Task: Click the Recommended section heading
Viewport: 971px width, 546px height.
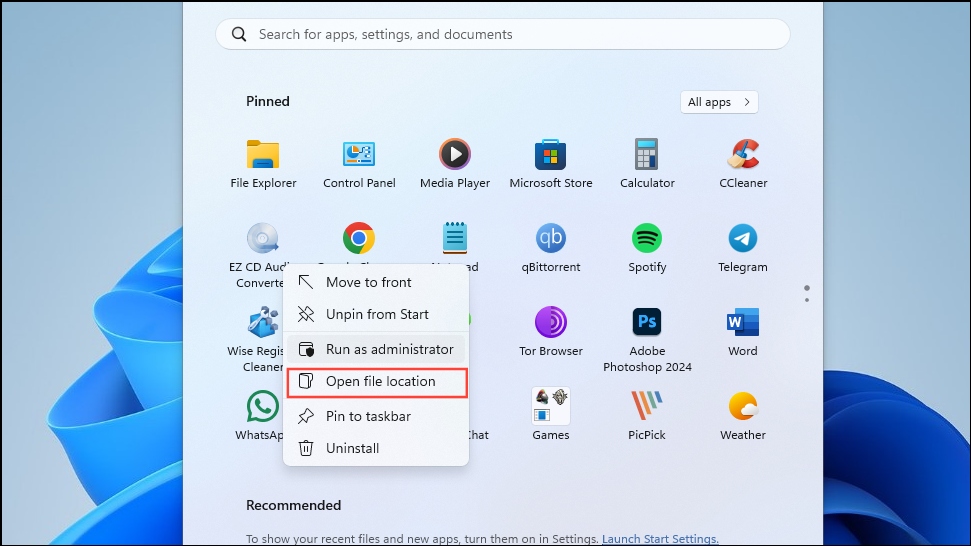Action: tap(294, 505)
